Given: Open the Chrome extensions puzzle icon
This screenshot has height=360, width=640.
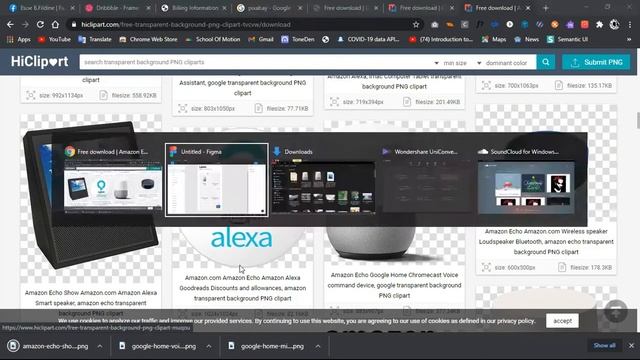Looking at the screenshot, I should pyautogui.click(x=599, y=24).
